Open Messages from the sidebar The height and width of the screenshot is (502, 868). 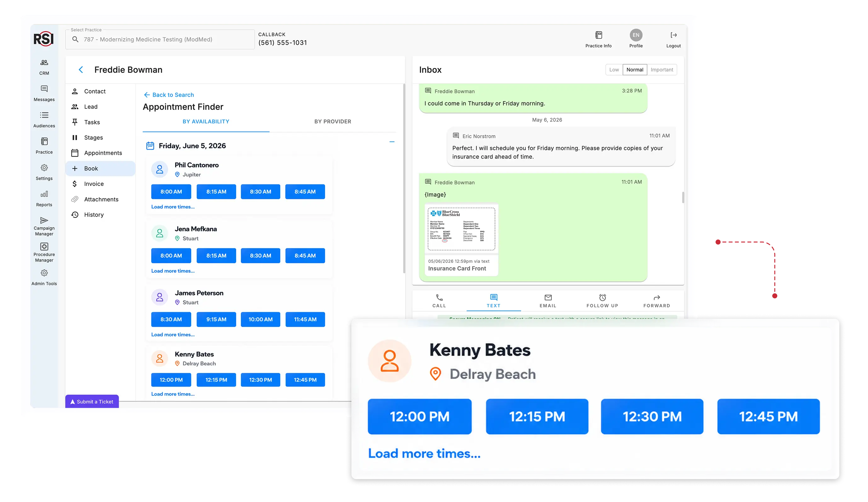point(44,93)
